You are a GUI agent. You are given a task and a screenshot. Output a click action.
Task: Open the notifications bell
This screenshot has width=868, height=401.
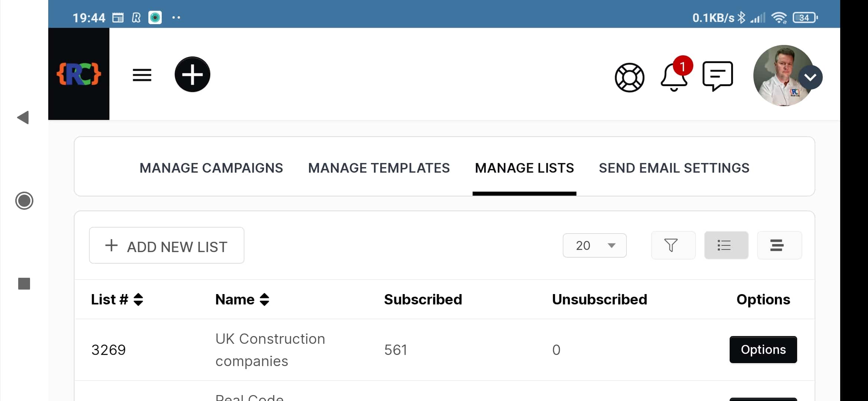tap(674, 76)
